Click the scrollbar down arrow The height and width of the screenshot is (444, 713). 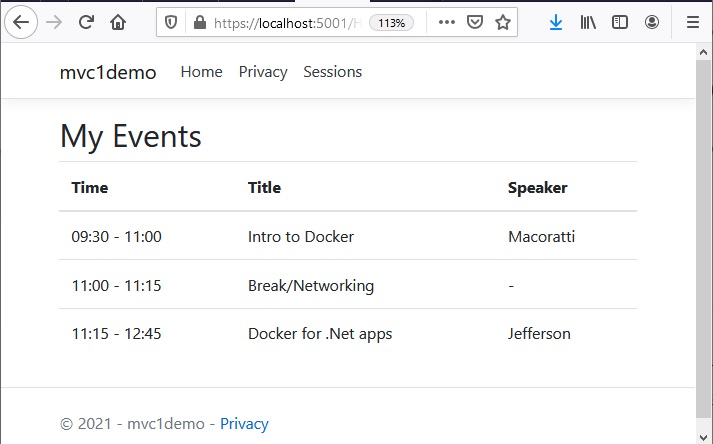point(704,437)
